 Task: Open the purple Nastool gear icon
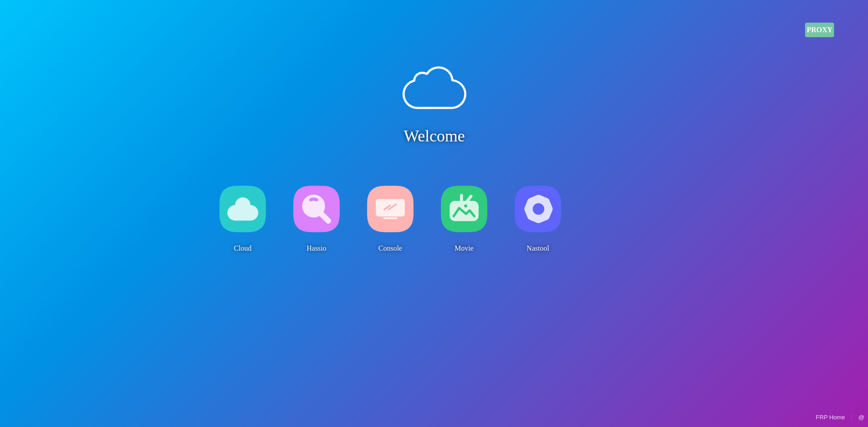tap(537, 209)
